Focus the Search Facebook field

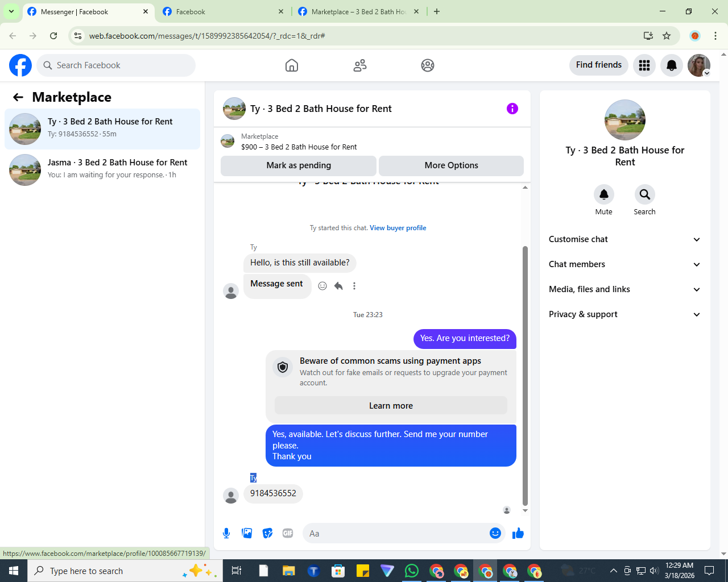(x=116, y=65)
